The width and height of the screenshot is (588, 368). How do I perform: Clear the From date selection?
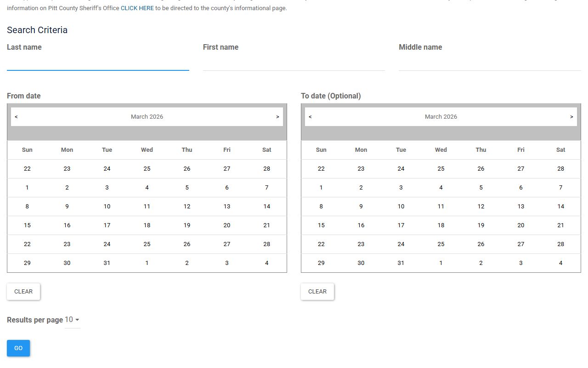[x=23, y=292]
